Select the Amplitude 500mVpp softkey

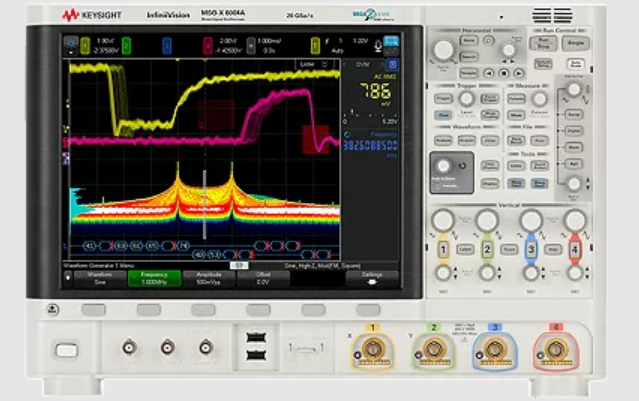[x=209, y=278]
